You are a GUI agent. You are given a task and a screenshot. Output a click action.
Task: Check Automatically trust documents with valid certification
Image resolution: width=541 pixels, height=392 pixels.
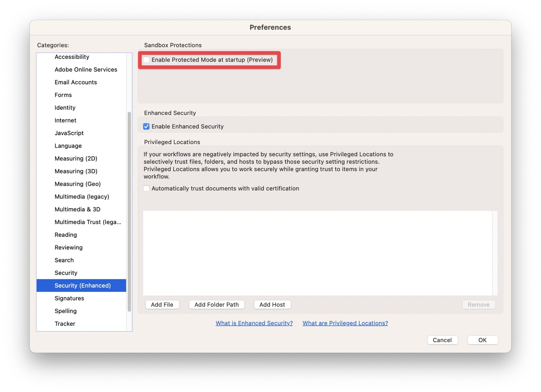point(146,188)
